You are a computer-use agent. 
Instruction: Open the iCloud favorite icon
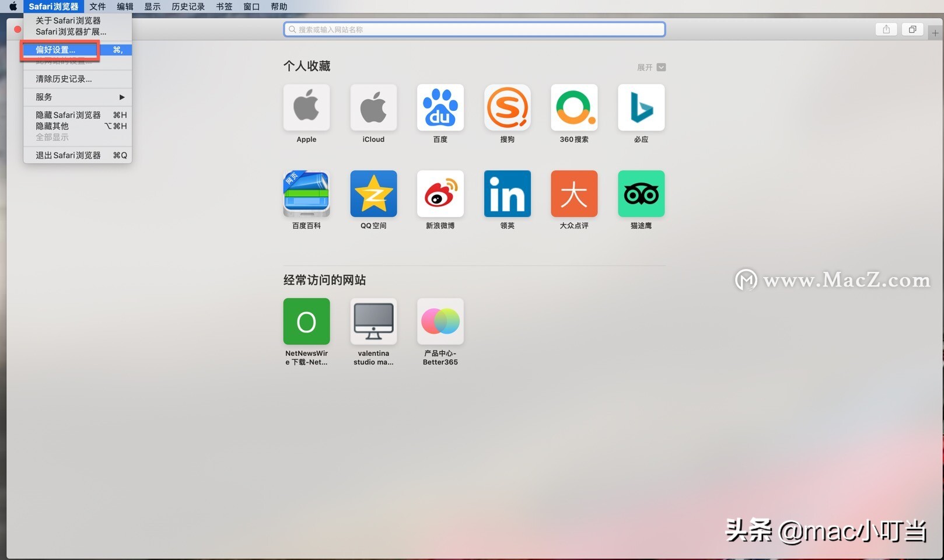pyautogui.click(x=373, y=107)
